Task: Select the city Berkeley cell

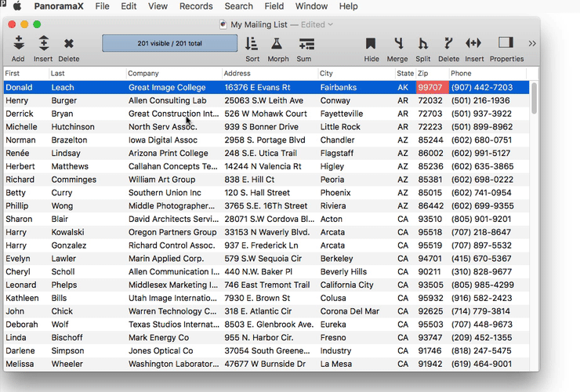Action: click(336, 259)
